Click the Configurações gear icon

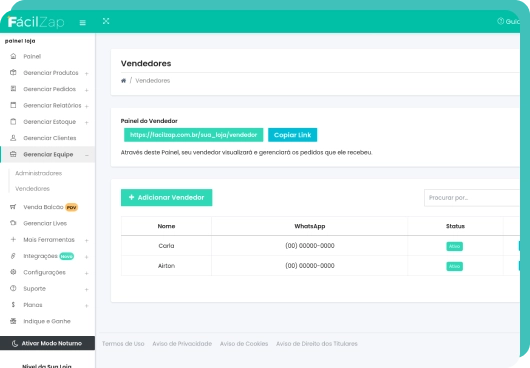pyautogui.click(x=13, y=272)
